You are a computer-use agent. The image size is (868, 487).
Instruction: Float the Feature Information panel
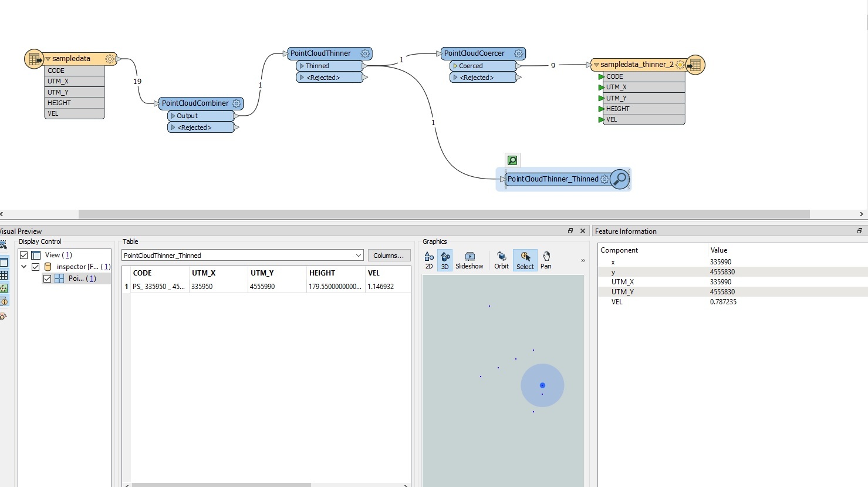(x=860, y=231)
